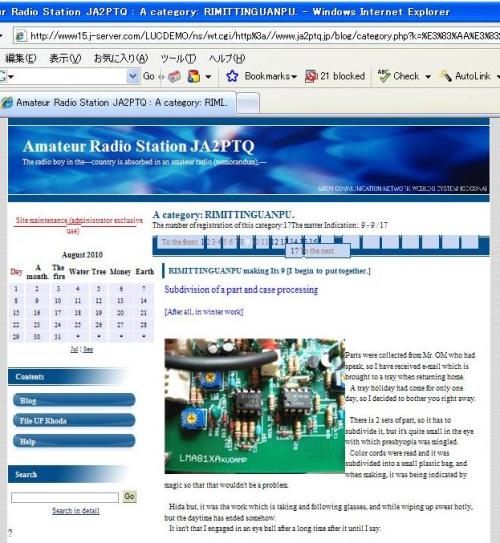Click in the site Search text box
500x543 pixels.
tap(65, 497)
